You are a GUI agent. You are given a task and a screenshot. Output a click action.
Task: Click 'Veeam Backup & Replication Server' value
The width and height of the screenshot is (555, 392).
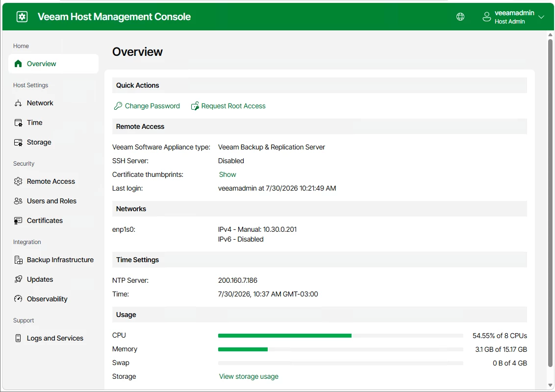pyautogui.click(x=272, y=147)
